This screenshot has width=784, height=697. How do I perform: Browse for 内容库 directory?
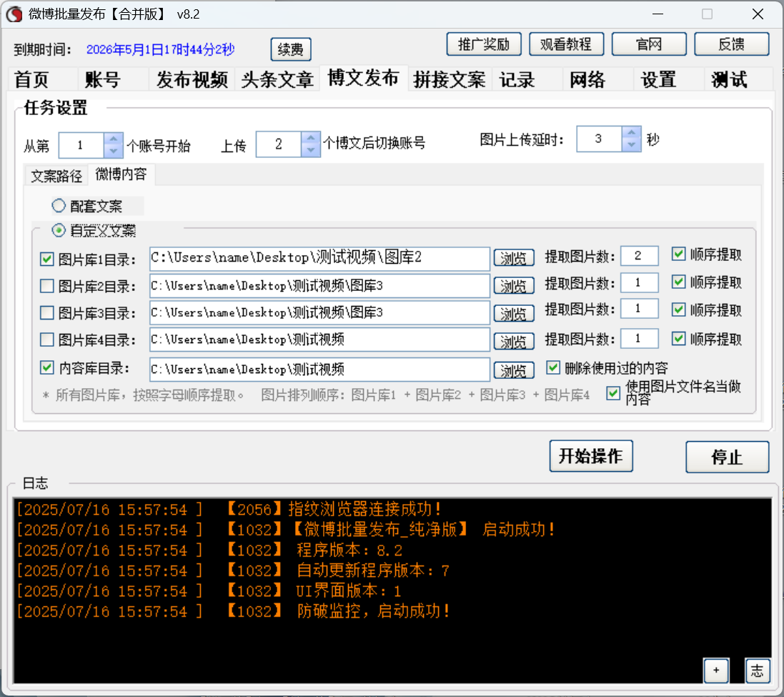point(514,370)
